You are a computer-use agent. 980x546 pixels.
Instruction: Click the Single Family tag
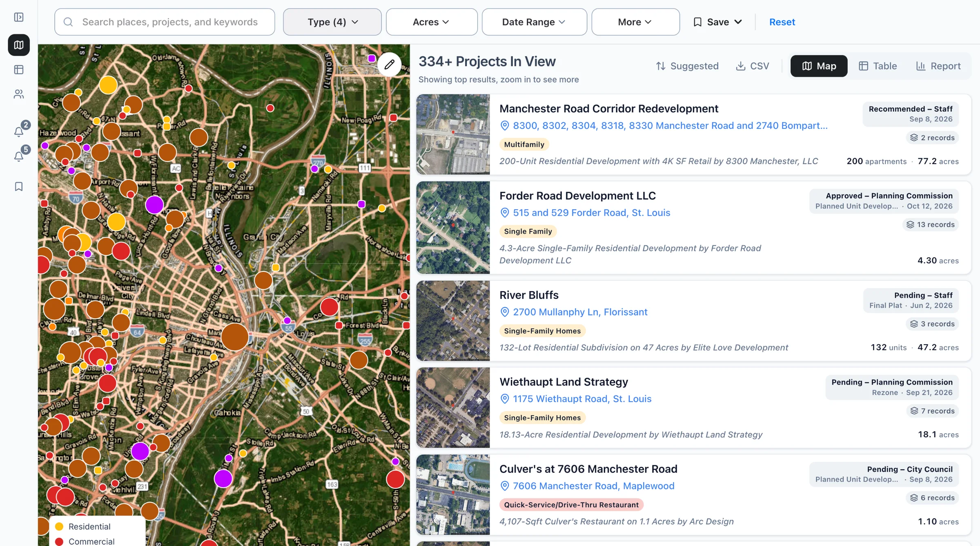(x=528, y=231)
